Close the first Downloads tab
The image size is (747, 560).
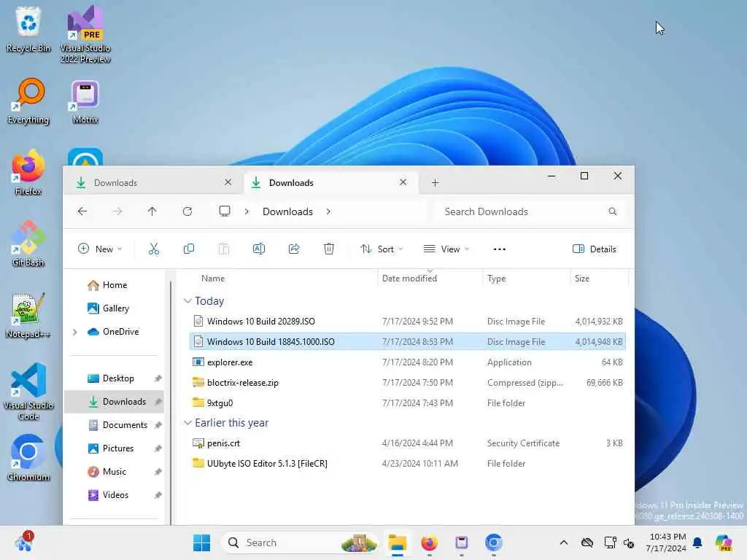pyautogui.click(x=228, y=182)
